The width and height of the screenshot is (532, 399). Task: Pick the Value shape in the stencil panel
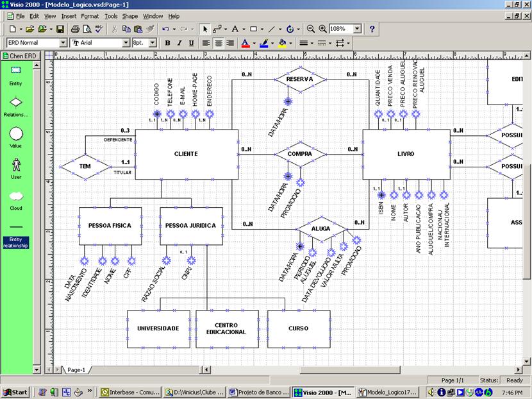(x=15, y=133)
